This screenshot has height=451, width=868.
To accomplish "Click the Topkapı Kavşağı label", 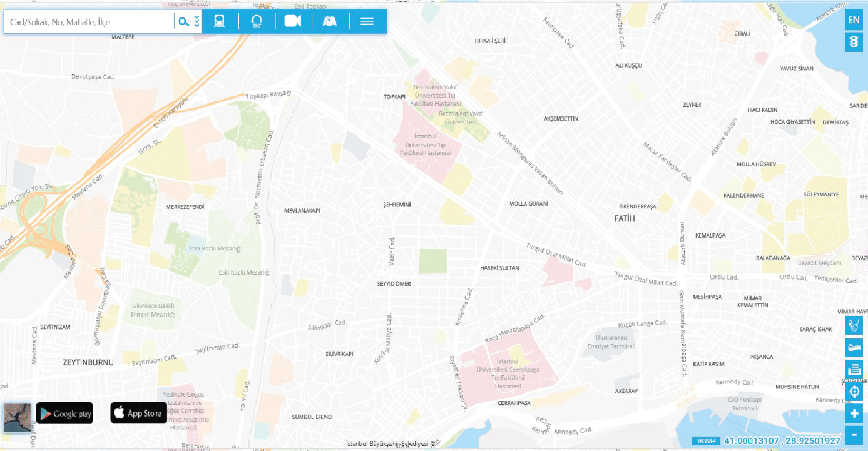I will click(x=268, y=95).
